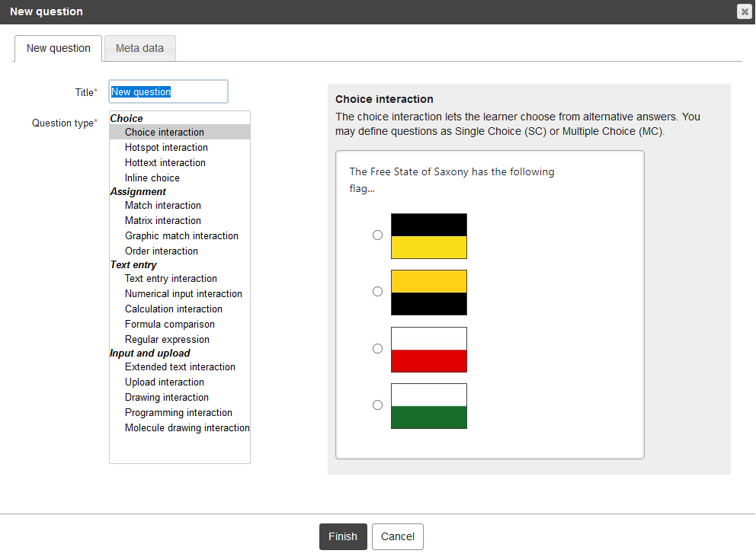This screenshot has width=756, height=560.
Task: Select Molecule drawing interaction type
Action: (187, 427)
